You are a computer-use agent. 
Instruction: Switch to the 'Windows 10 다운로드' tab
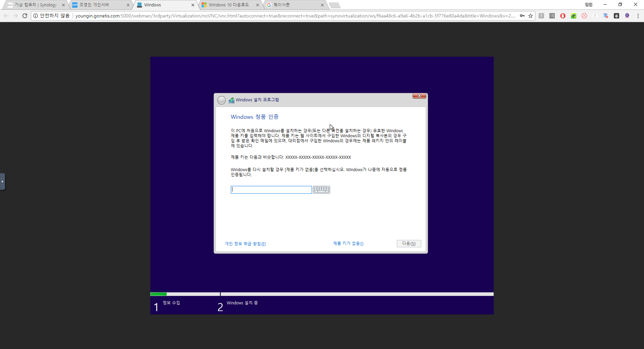click(x=229, y=5)
